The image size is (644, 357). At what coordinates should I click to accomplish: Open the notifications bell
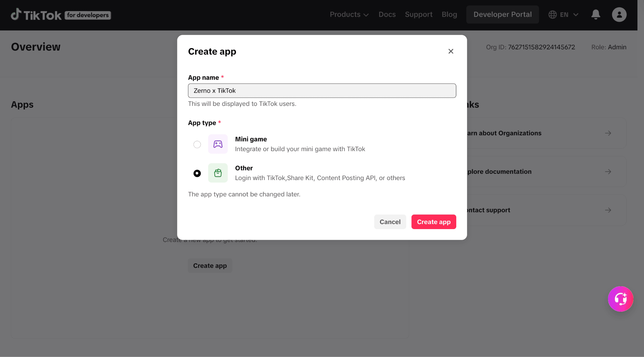596,14
